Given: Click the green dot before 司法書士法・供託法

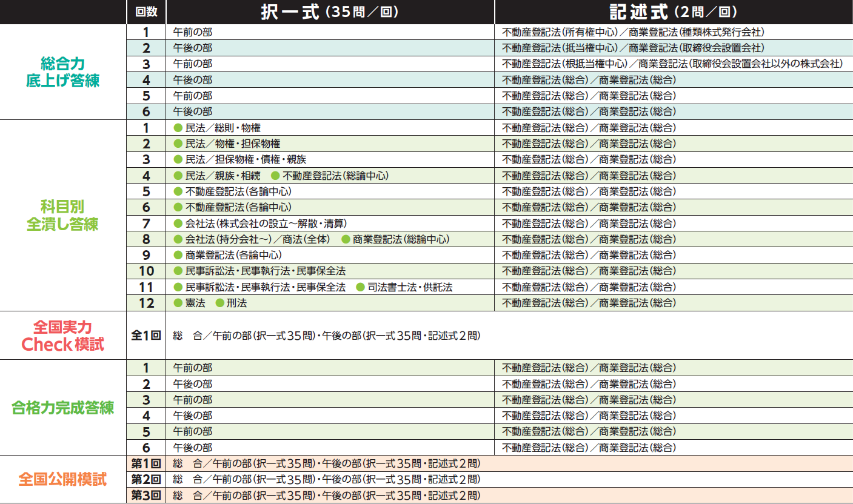Looking at the screenshot, I should 360,287.
